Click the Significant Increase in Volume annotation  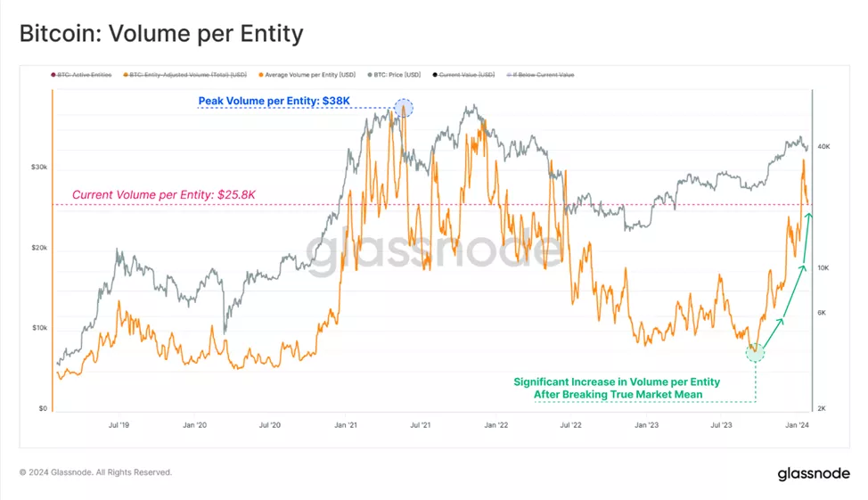pyautogui.click(x=617, y=389)
